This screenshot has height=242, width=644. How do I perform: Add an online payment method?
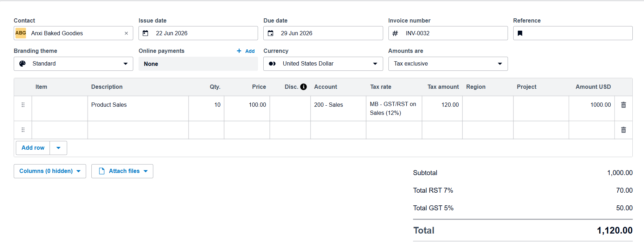pyautogui.click(x=246, y=51)
